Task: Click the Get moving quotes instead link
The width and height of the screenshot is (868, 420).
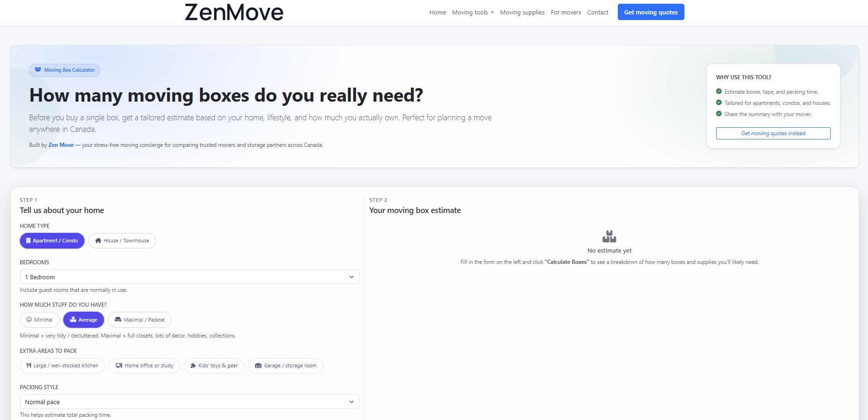Action: pos(773,133)
